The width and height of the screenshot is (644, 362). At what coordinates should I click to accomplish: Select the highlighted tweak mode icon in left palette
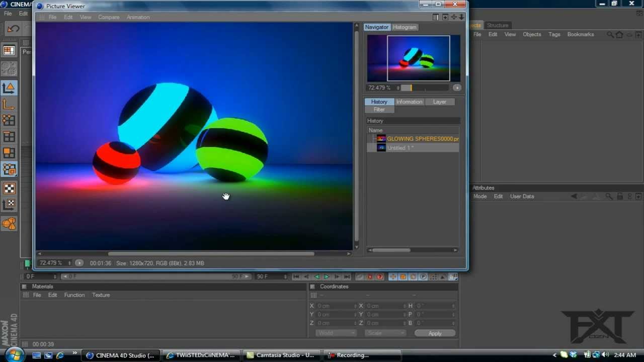(x=9, y=170)
